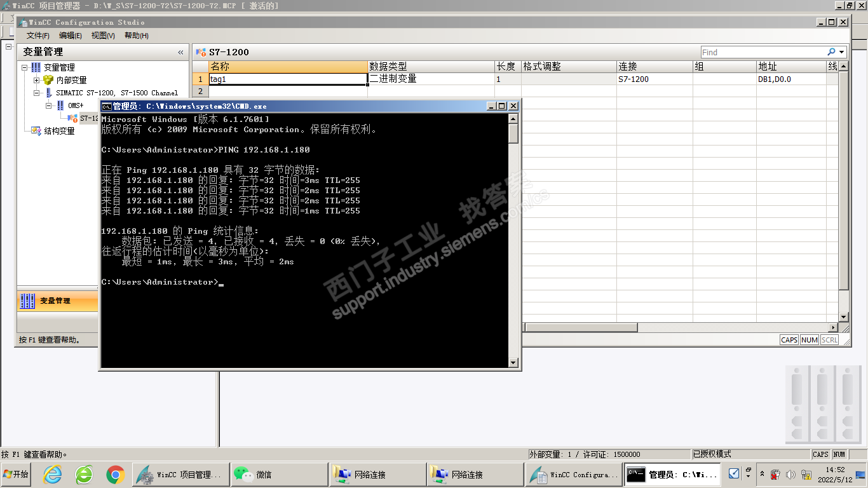This screenshot has height=488, width=868.
Task: Click the volume speaker tray icon
Action: pyautogui.click(x=790, y=474)
